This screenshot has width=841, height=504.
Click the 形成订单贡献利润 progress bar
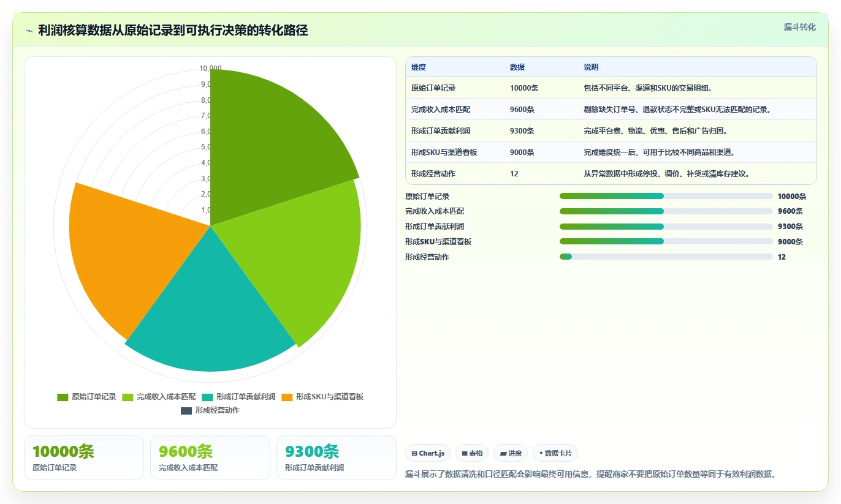pos(666,227)
